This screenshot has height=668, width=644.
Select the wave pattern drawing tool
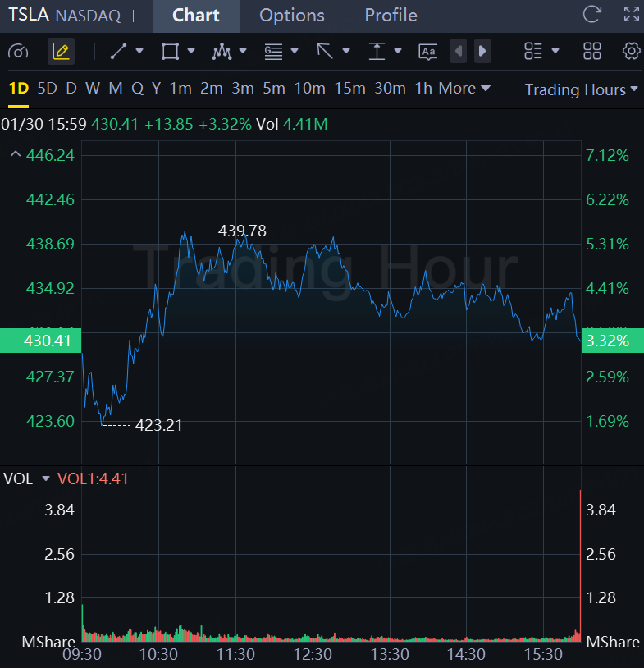click(222, 52)
